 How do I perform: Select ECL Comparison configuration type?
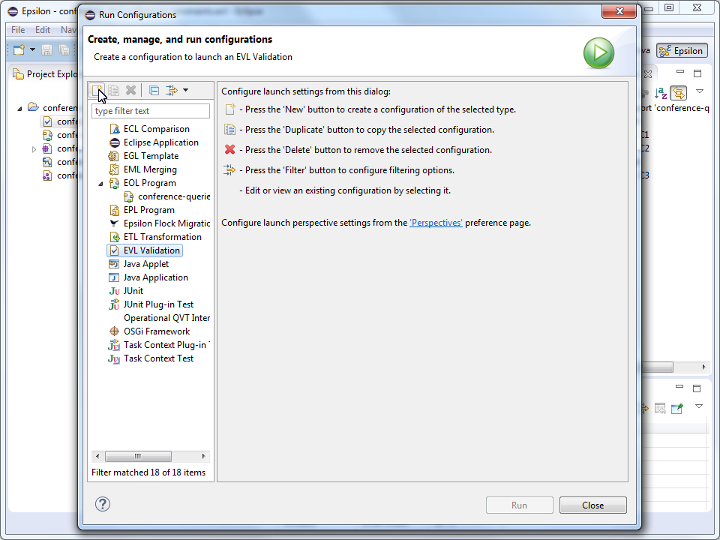pyautogui.click(x=156, y=129)
